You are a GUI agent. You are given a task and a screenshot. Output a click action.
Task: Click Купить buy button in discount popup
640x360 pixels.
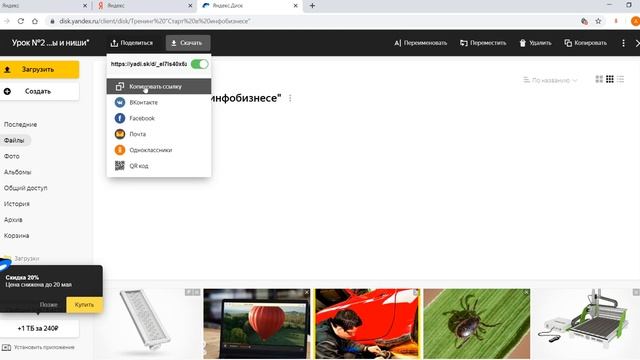point(84,304)
